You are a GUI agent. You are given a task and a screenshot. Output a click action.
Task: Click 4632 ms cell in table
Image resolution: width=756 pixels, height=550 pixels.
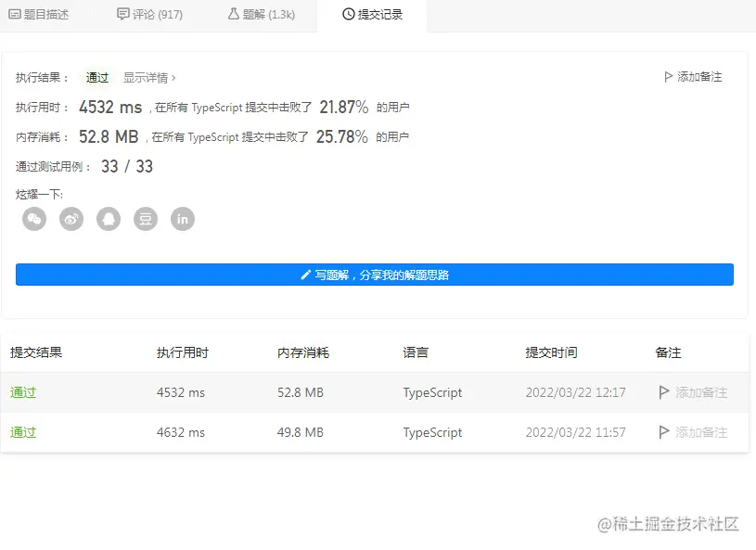tap(181, 432)
